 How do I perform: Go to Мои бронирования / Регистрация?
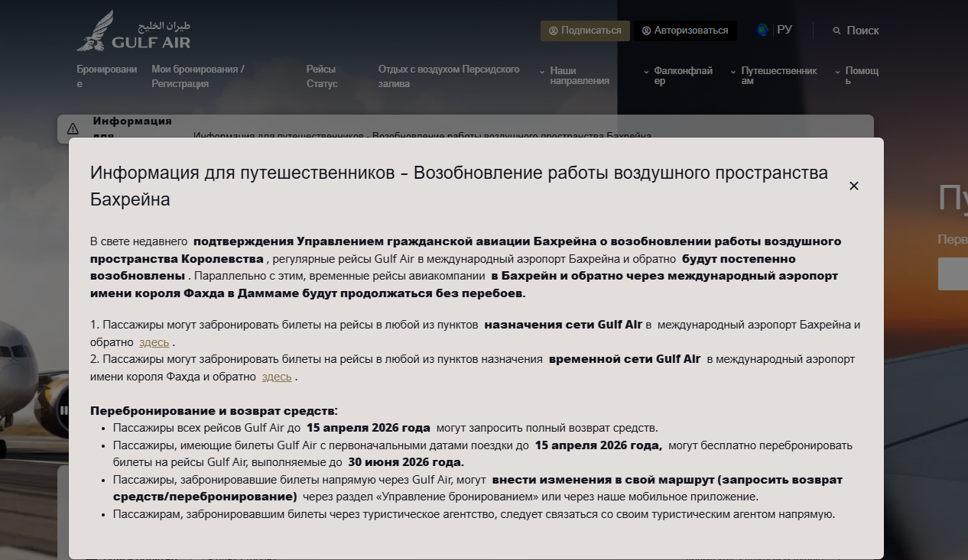[198, 76]
